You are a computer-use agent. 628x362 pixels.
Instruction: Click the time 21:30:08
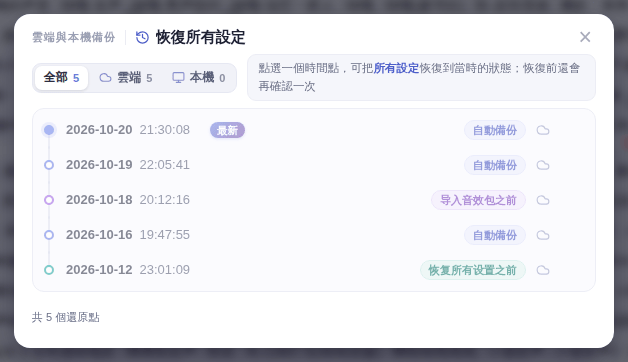pos(165,130)
